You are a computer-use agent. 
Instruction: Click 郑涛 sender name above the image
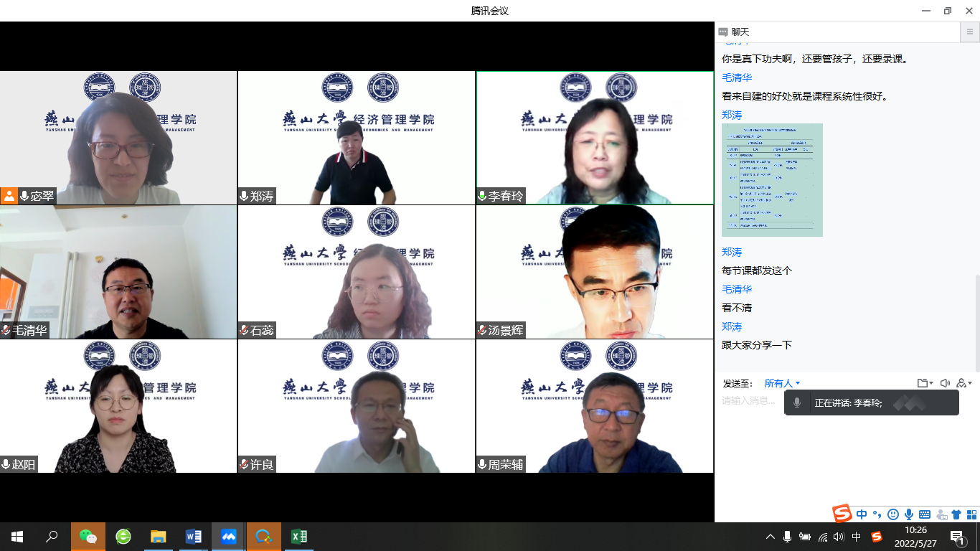point(732,115)
